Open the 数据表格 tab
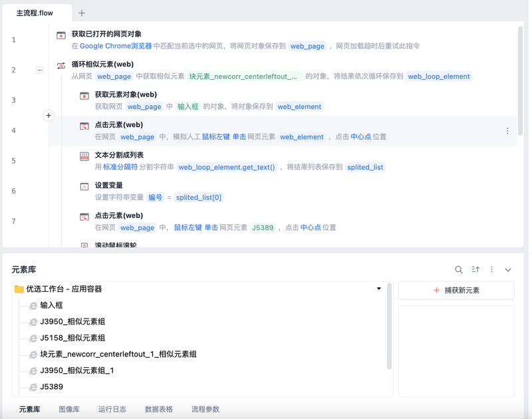Viewport: 532px width, 419px height. click(x=159, y=409)
